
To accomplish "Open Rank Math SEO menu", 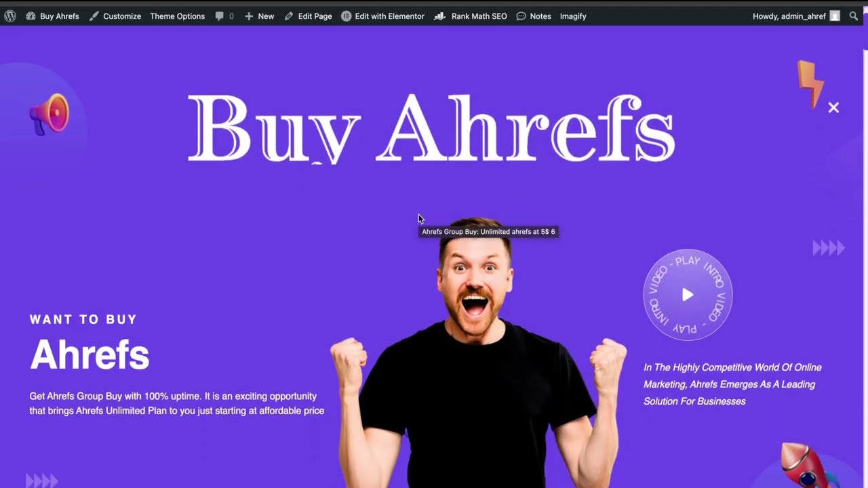I will point(470,16).
